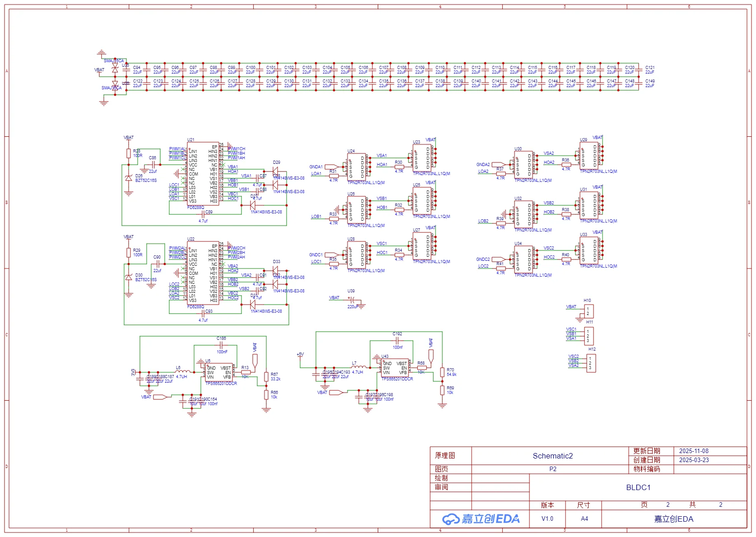Click the L6 4.7UH inductor symbol
This screenshot has width=756, height=537.
[180, 372]
